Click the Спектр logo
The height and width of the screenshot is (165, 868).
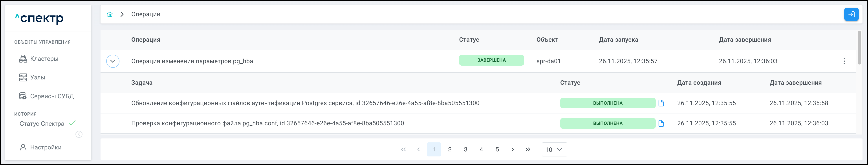click(x=39, y=18)
